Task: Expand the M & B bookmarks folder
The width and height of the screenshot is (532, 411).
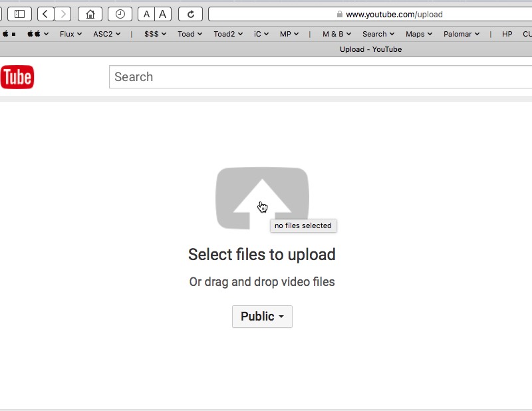Action: 336,34
